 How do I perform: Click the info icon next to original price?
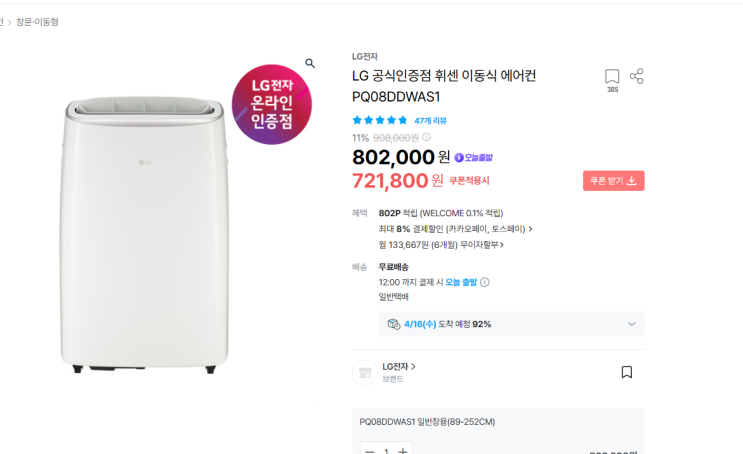(426, 138)
